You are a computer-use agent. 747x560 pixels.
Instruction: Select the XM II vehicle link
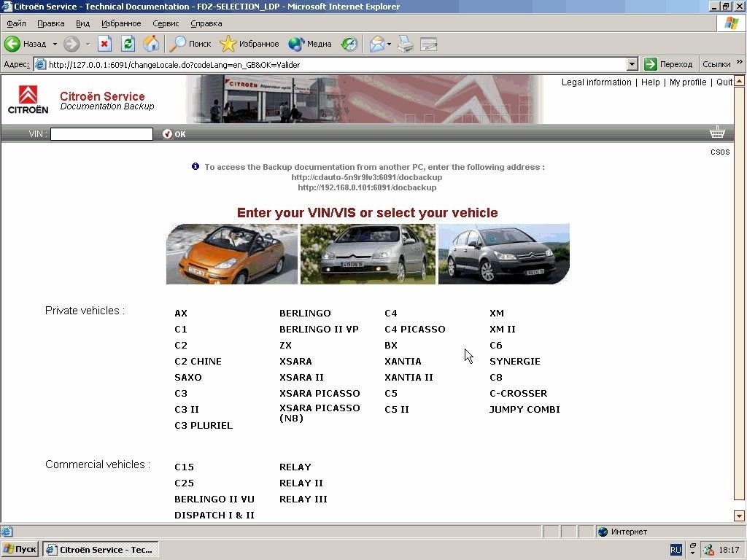click(502, 330)
